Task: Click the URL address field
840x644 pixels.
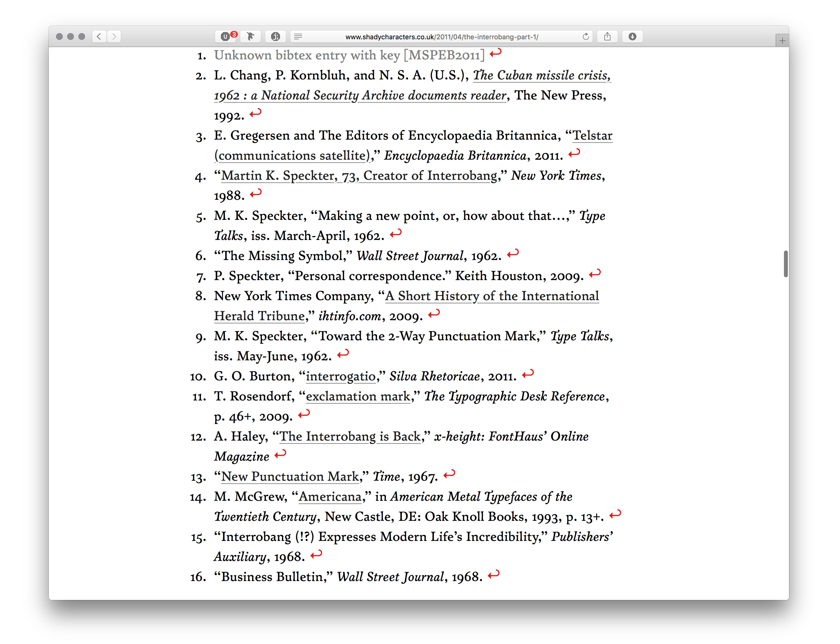Action: click(x=441, y=37)
